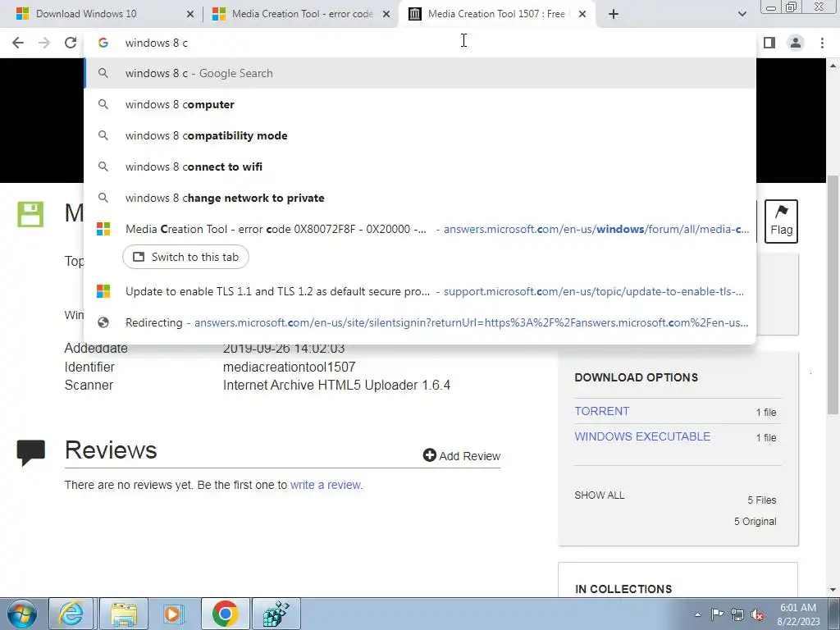
Task: Click Add Review
Action: (462, 456)
